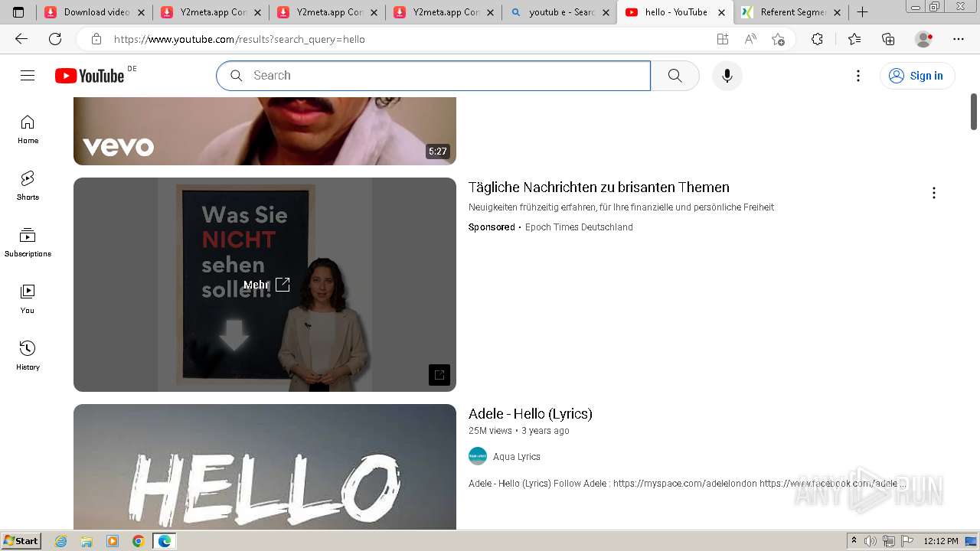
Task: Refresh the current page
Action: [x=55, y=39]
